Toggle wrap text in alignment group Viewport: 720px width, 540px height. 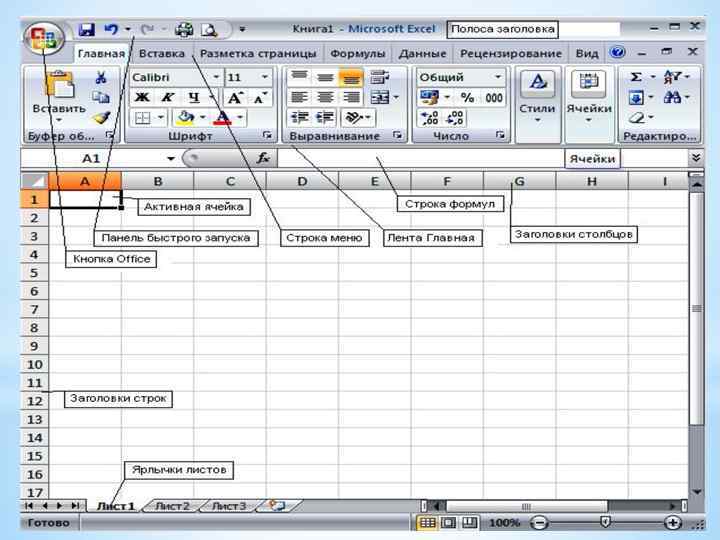tap(379, 77)
